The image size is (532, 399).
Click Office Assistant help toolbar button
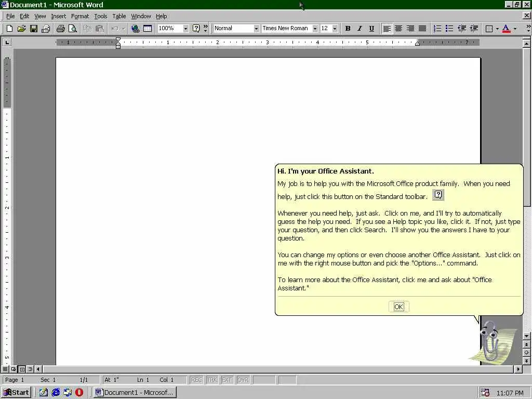[196, 29]
